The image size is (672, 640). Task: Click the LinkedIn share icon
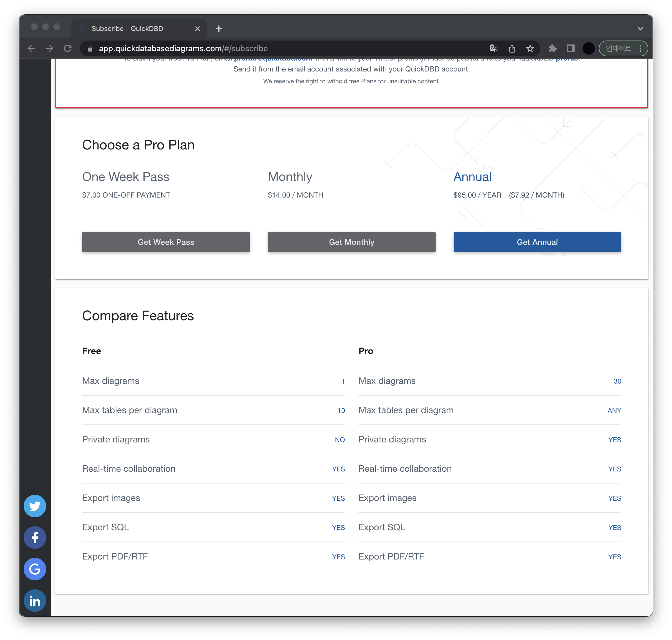35,600
